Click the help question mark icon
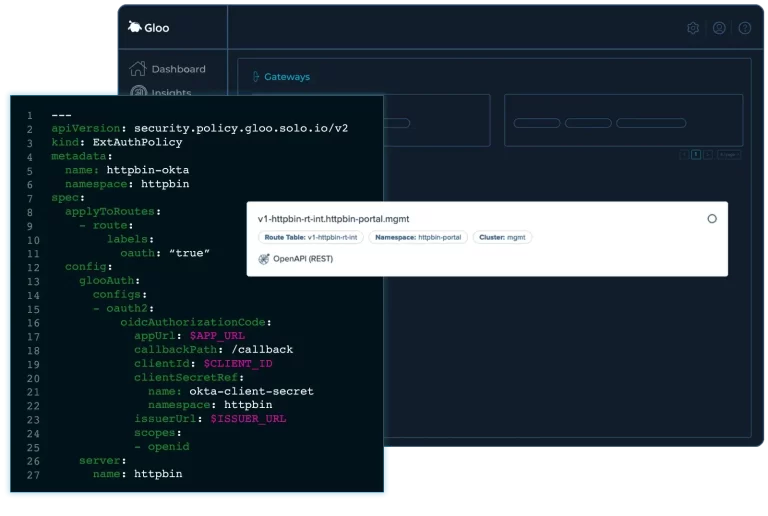Image resolution: width=768 pixels, height=516 pixels. coord(744,28)
